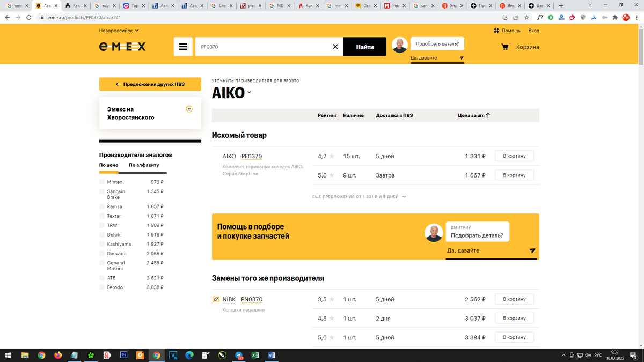
Task: Check the Textar analog checkbox
Action: (x=102, y=216)
